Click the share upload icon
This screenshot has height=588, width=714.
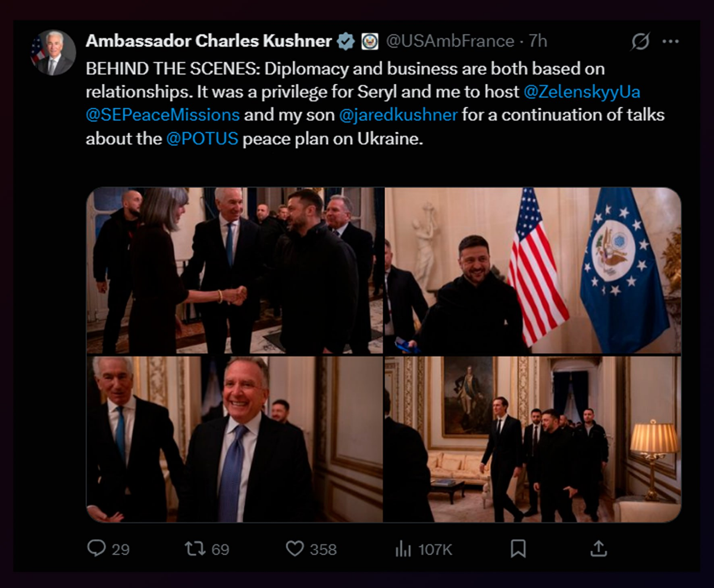(598, 548)
